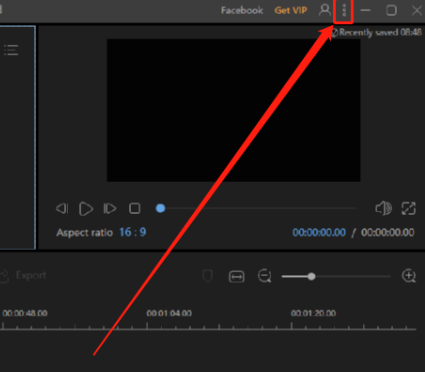
Task: Zoom out the timeline with minus magnifier
Action: (265, 276)
